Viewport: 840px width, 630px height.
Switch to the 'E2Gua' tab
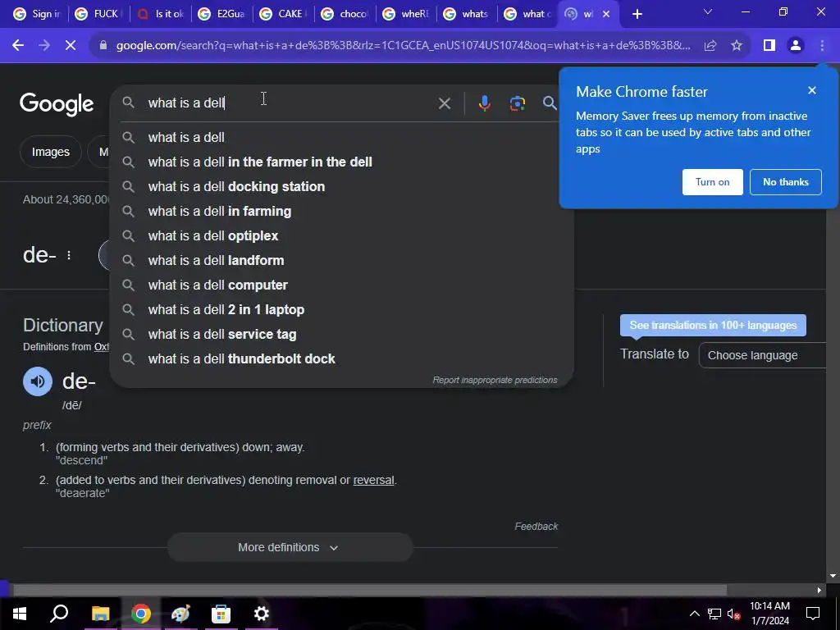[x=221, y=14]
